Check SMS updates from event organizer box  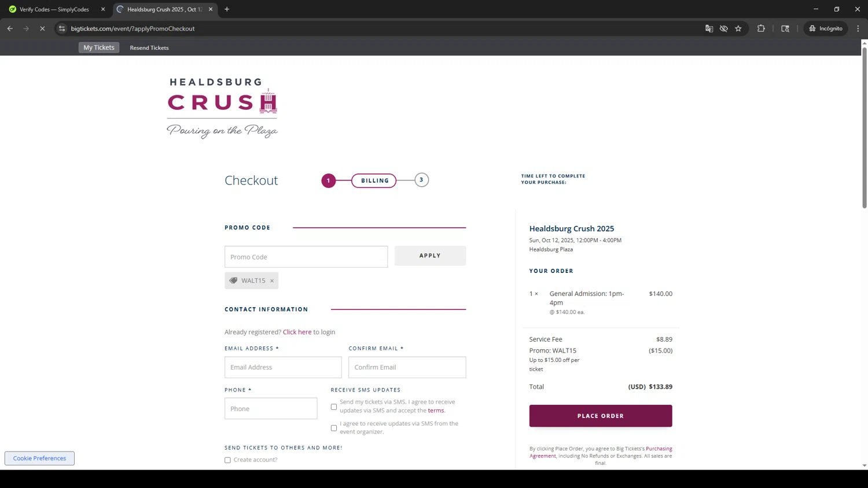[334, 428]
